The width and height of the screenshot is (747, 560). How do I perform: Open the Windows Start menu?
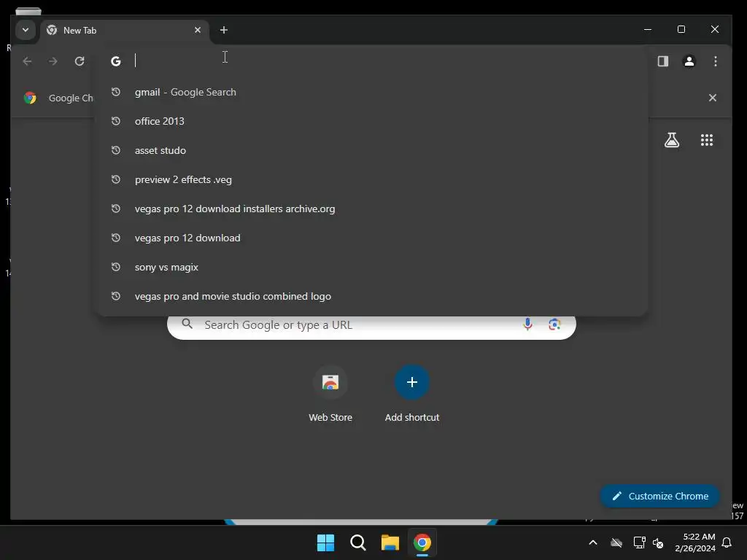pyautogui.click(x=326, y=542)
